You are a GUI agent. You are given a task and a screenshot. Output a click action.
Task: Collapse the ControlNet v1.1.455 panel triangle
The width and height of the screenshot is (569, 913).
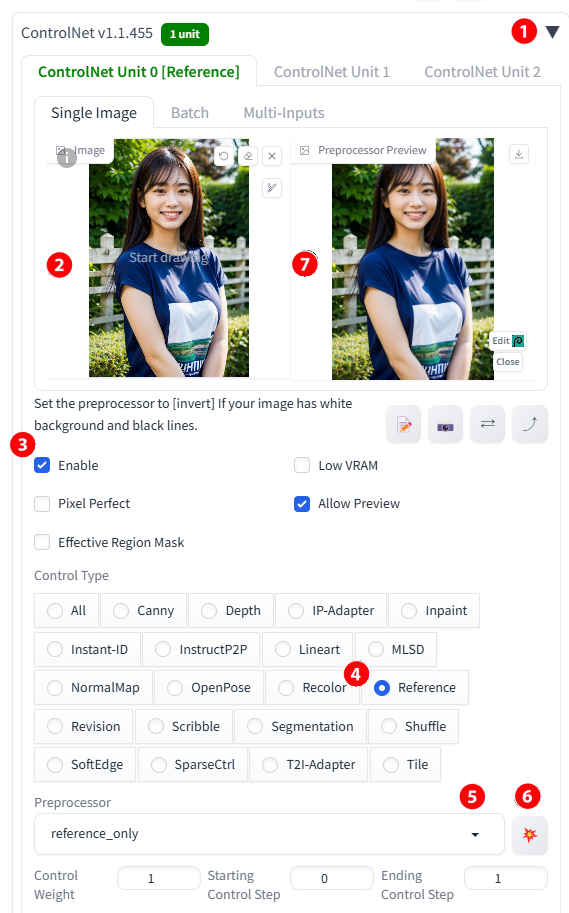tap(552, 32)
